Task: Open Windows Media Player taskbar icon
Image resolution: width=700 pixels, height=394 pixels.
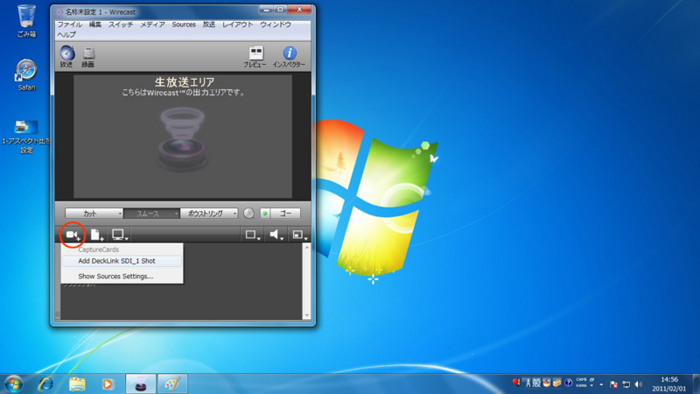Action: point(107,384)
